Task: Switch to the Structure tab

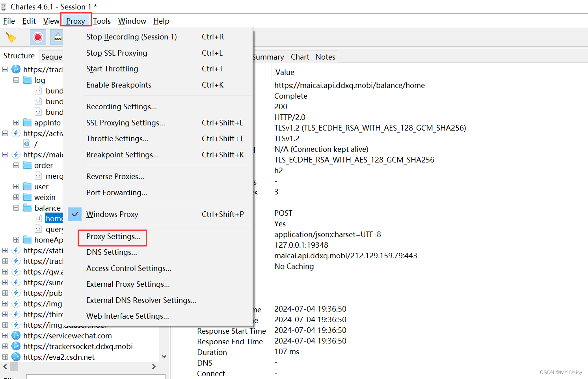Action: 19,56
